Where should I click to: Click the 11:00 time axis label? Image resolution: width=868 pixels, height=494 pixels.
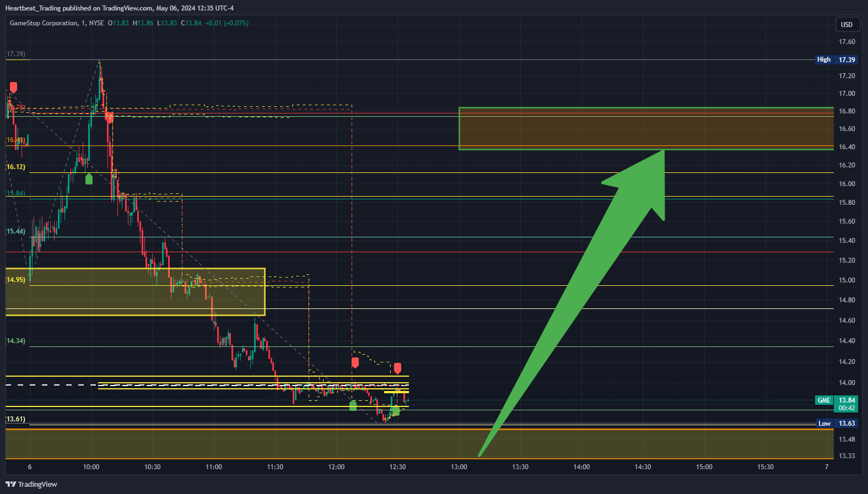pyautogui.click(x=214, y=467)
